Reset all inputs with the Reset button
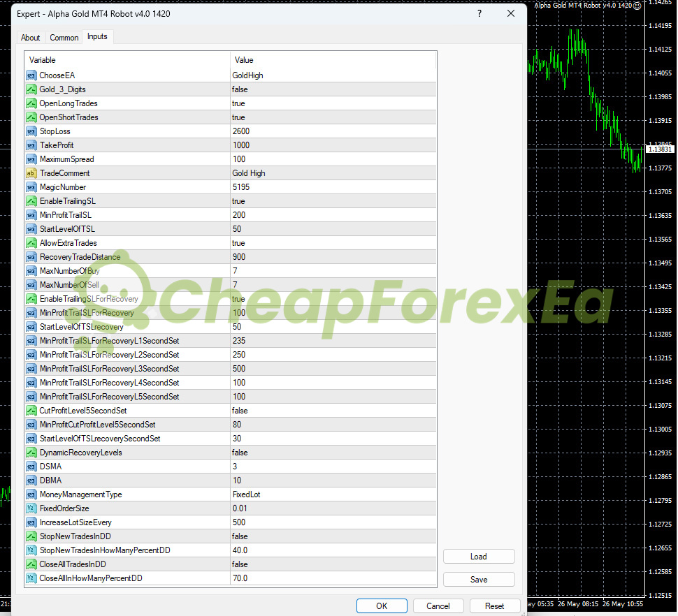This screenshot has height=616, width=678. pos(495,606)
